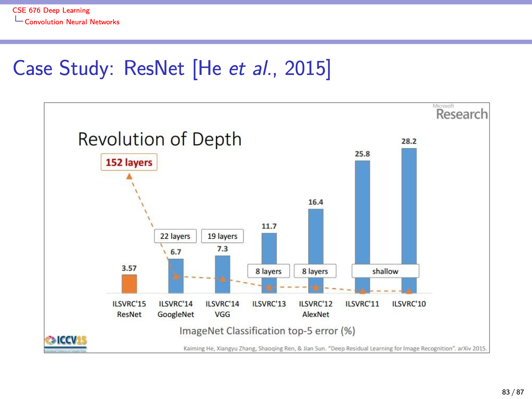
Task: Click the ILSVRC'13 axis label
Action: click(269, 304)
